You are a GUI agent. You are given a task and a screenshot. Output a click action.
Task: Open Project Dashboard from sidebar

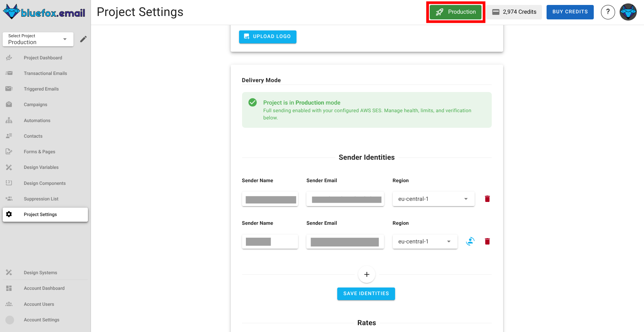43,58
